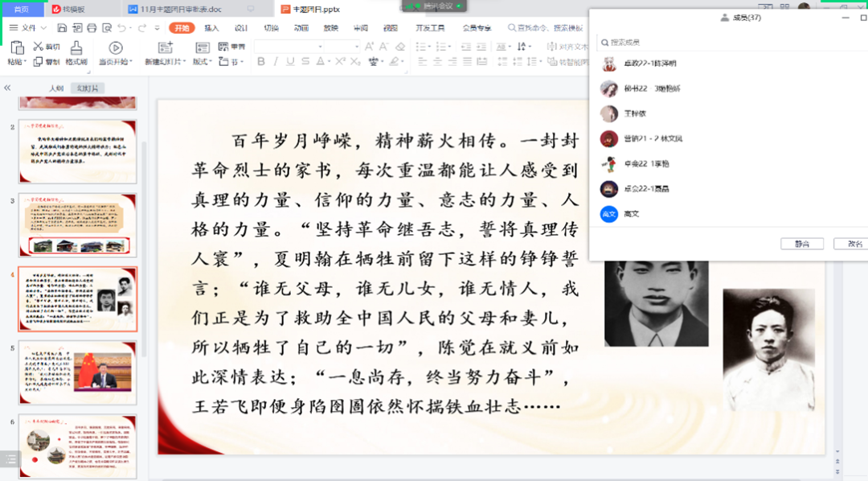The height and width of the screenshot is (481, 868).
Task: Click the Cut (剪切) scissors icon
Action: point(39,47)
